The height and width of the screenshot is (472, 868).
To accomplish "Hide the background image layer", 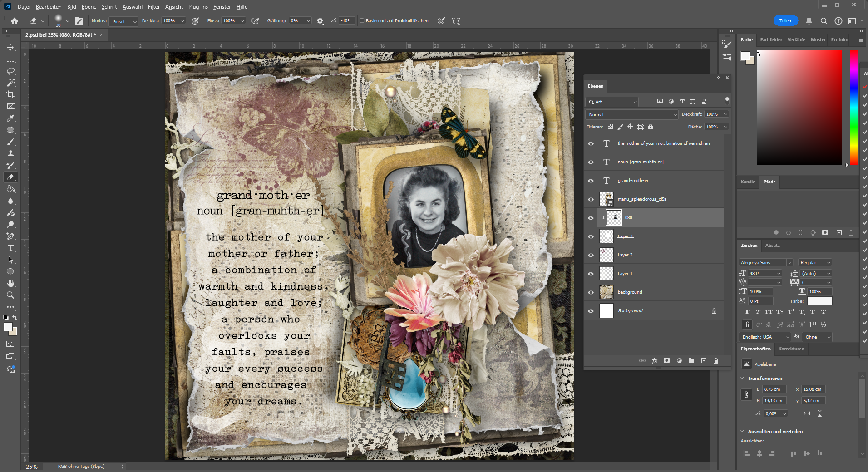I will pyautogui.click(x=591, y=292).
